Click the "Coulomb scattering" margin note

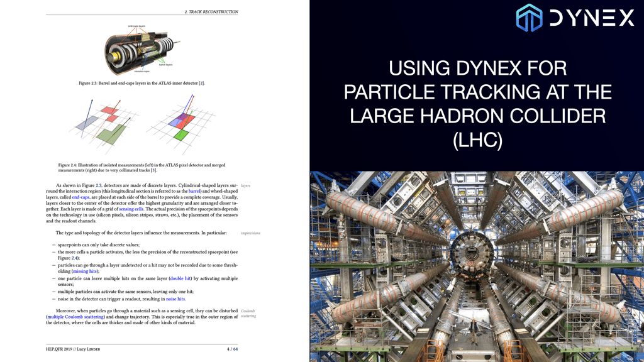tap(248, 313)
